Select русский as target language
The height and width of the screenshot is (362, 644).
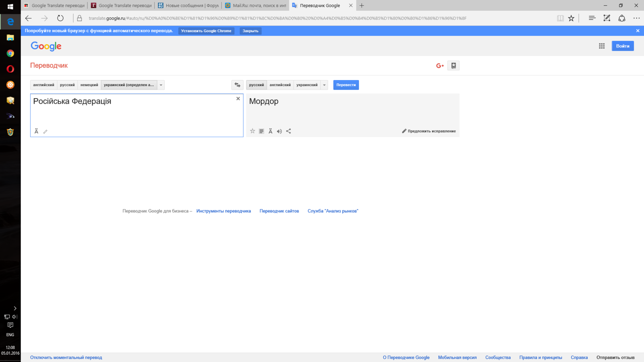point(256,85)
